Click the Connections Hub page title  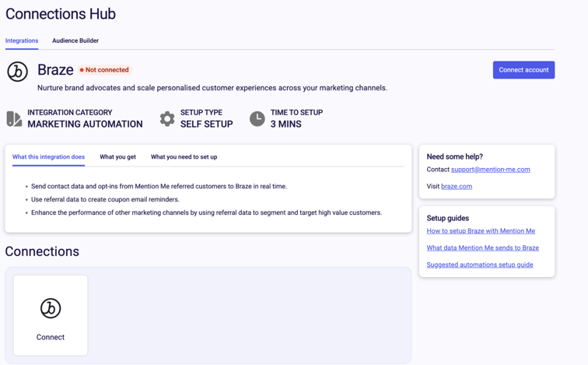click(x=61, y=14)
